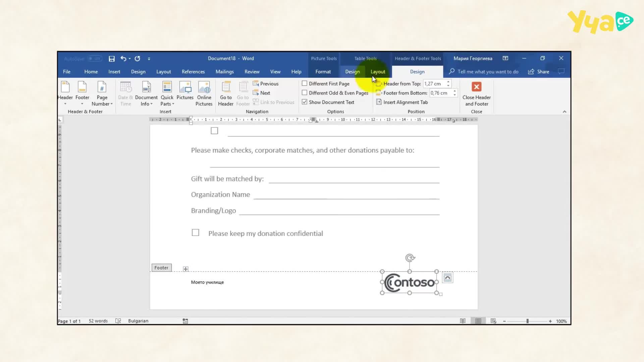Open the Customize Quick Access Toolbar arrow
This screenshot has width=644, height=362.
pos(149,59)
